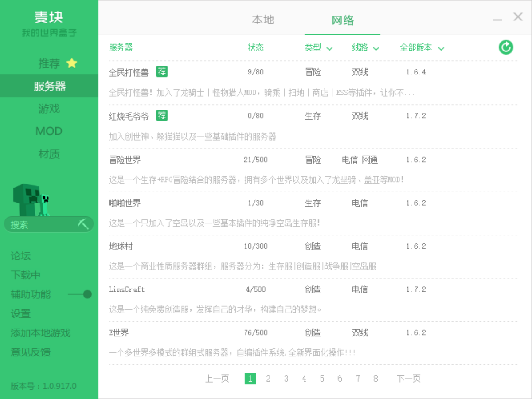Minimize the 麦块 window
The height and width of the screenshot is (399, 532).
pyautogui.click(x=497, y=20)
